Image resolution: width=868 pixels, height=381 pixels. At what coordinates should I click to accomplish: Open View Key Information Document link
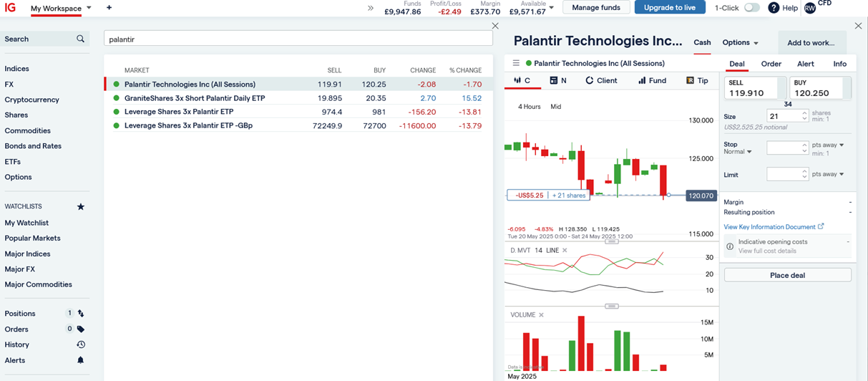(x=769, y=227)
